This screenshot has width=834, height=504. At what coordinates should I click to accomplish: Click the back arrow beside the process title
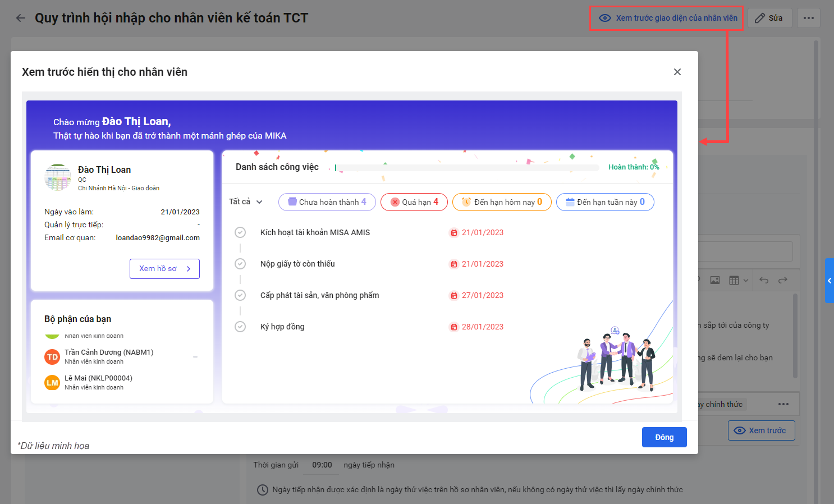[21, 17]
